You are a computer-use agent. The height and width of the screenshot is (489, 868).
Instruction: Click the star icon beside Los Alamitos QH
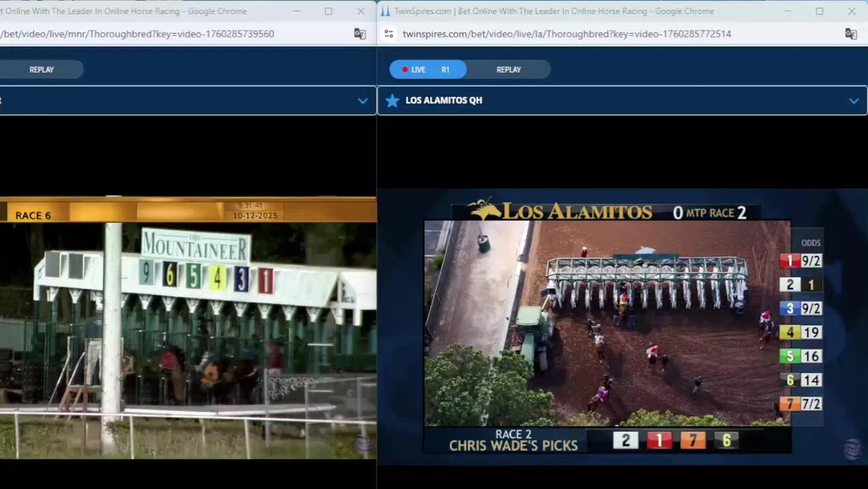tap(392, 101)
